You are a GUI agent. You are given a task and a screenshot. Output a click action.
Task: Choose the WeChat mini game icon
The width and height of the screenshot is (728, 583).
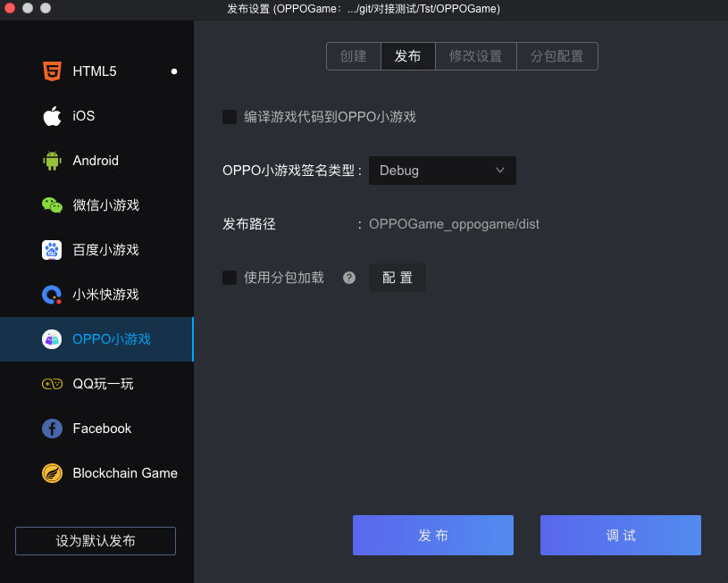pyautogui.click(x=52, y=205)
